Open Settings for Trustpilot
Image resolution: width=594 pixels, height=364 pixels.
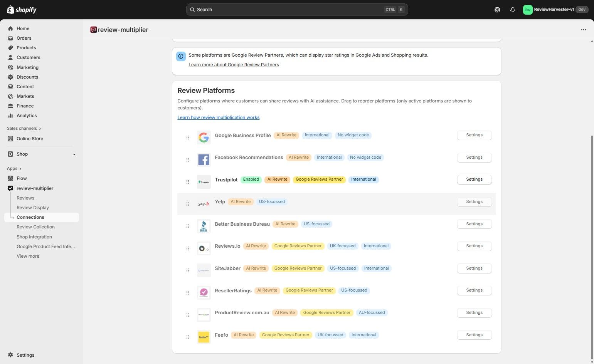click(x=474, y=179)
